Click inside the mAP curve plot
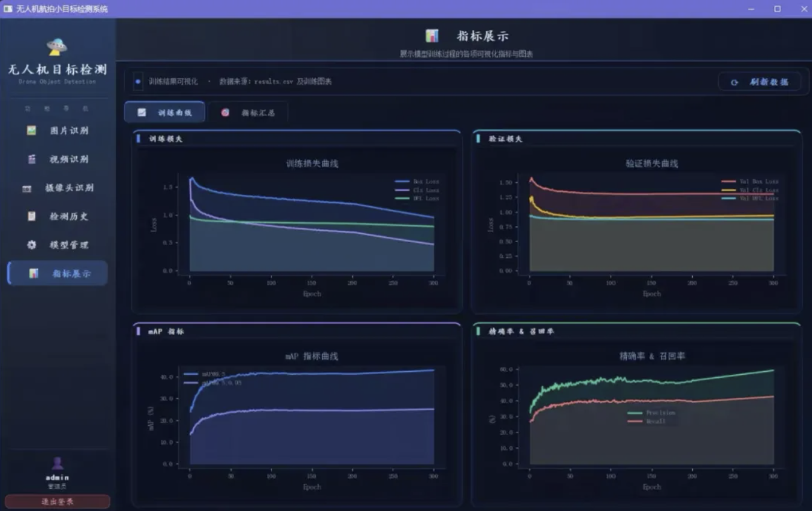This screenshot has height=511, width=812. (x=312, y=417)
